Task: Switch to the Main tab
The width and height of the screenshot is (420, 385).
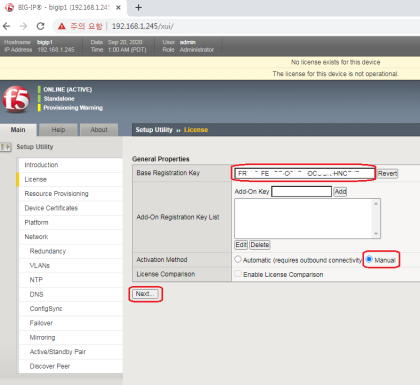Action: click(18, 130)
